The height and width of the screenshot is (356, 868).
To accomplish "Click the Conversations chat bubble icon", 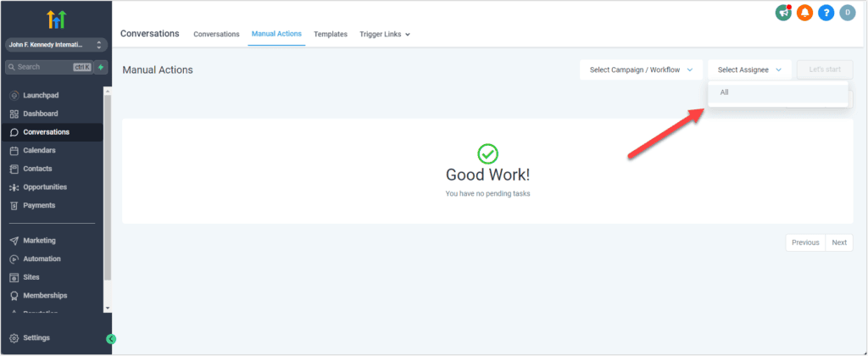I will pos(14,132).
